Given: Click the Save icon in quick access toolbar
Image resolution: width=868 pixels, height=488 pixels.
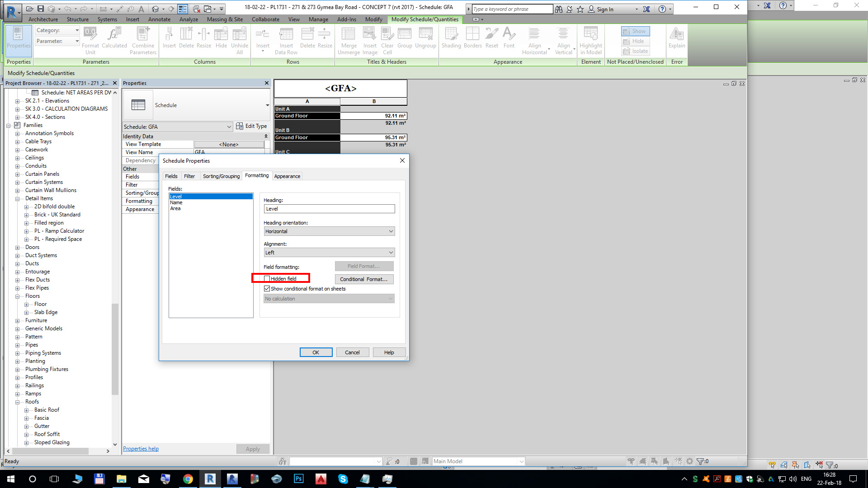Looking at the screenshot, I should click(41, 9).
